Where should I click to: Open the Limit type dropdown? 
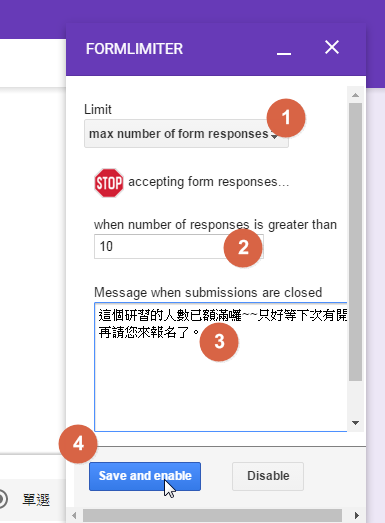tap(186, 134)
